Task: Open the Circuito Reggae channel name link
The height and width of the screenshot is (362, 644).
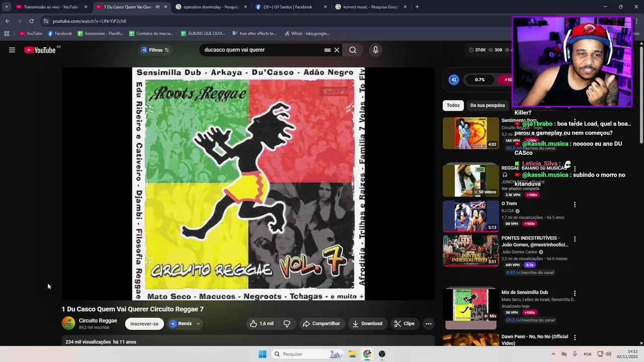Action: tap(98, 320)
